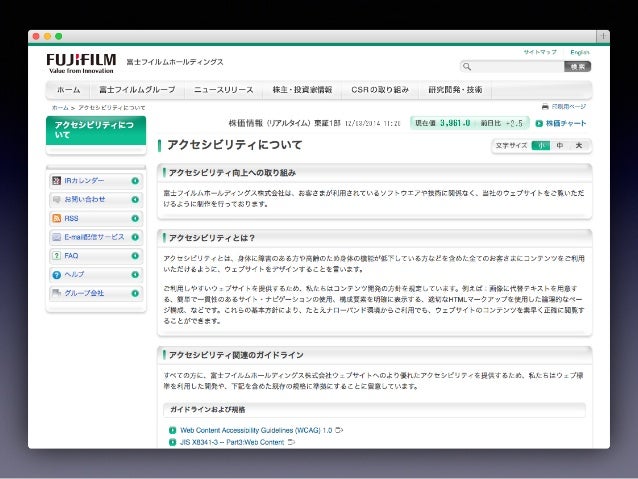The image size is (638, 479).
Task: Open JIS X8341-3 Part3:Web Content link
Action: click(x=232, y=442)
